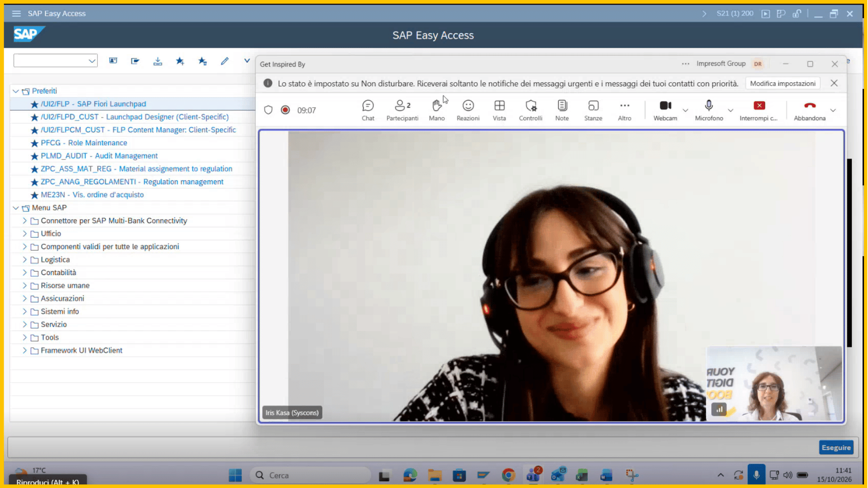Image resolution: width=868 pixels, height=488 pixels.
Task: Click the SAP transaction code field
Action: coord(56,61)
